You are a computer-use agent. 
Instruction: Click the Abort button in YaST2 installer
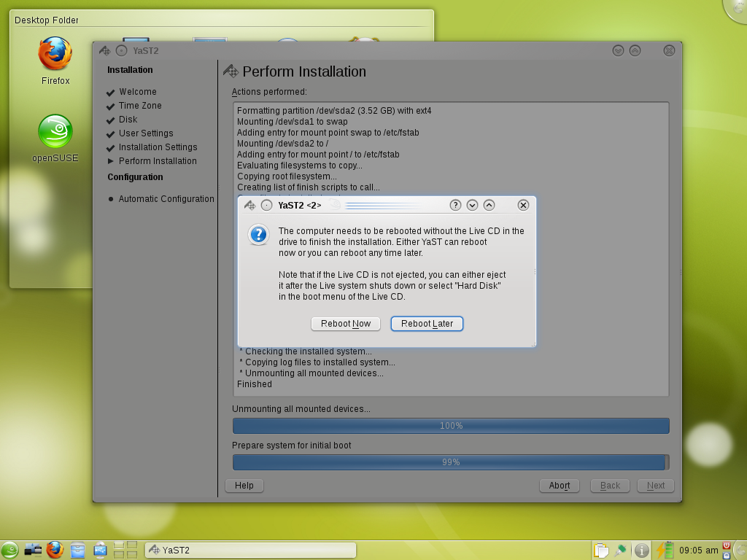[x=560, y=486]
